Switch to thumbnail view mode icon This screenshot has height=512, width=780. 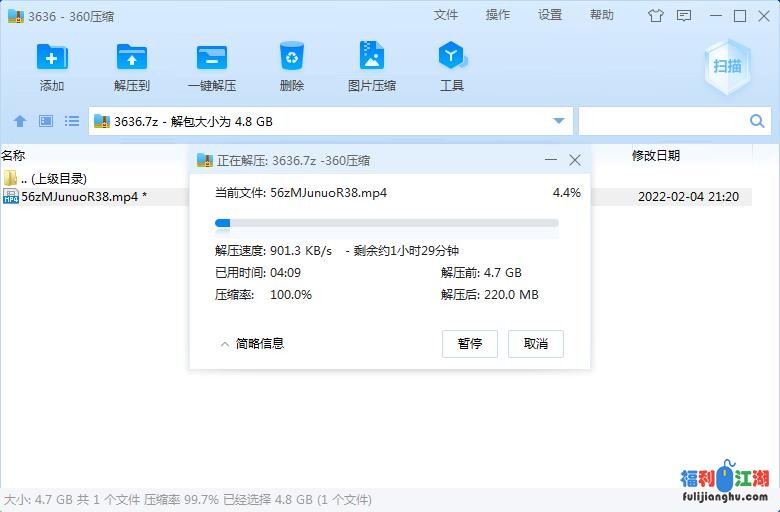click(45, 121)
